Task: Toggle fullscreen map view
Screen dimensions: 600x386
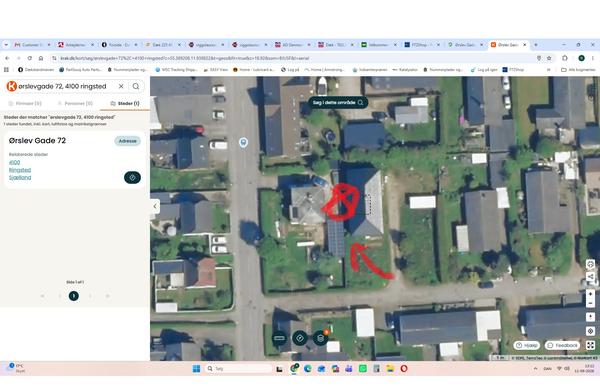Action: 590,345
